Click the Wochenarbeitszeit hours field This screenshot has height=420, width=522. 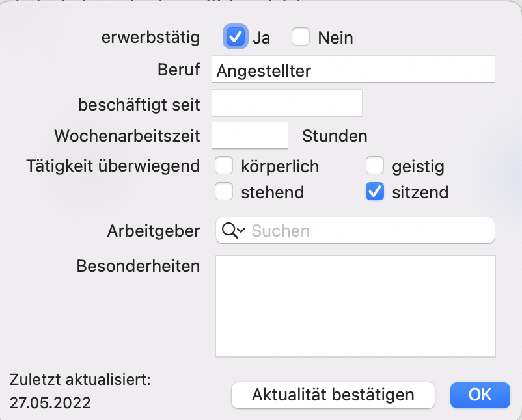[250, 135]
